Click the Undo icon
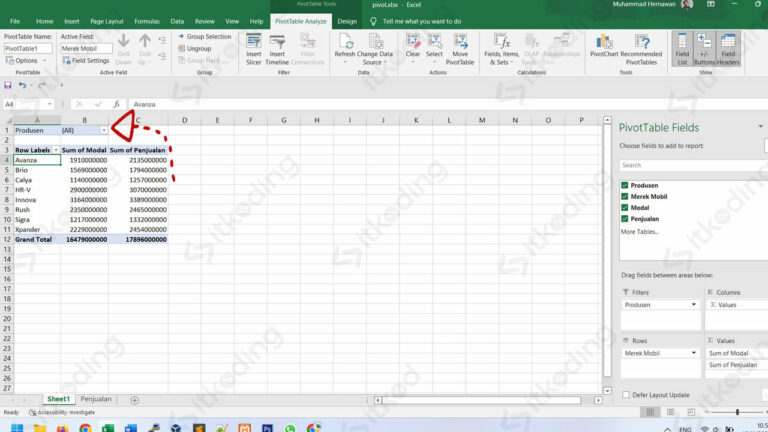The height and width of the screenshot is (432, 768). (x=22, y=85)
